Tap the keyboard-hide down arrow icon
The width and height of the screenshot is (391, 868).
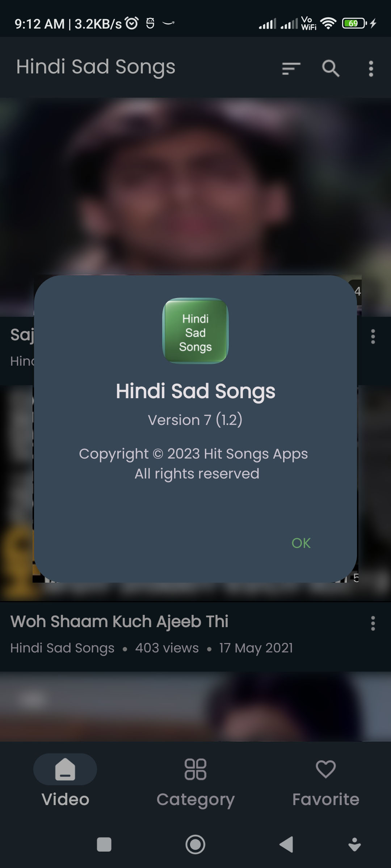[x=354, y=845]
